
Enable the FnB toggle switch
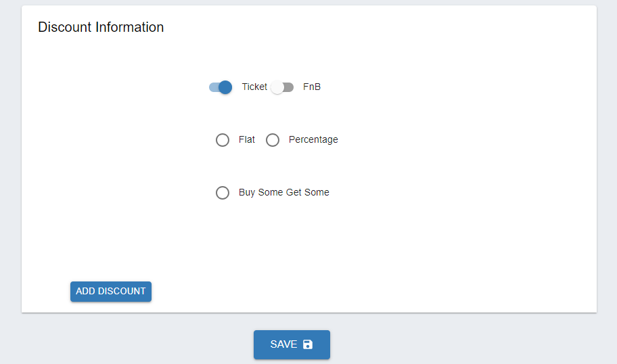point(282,87)
